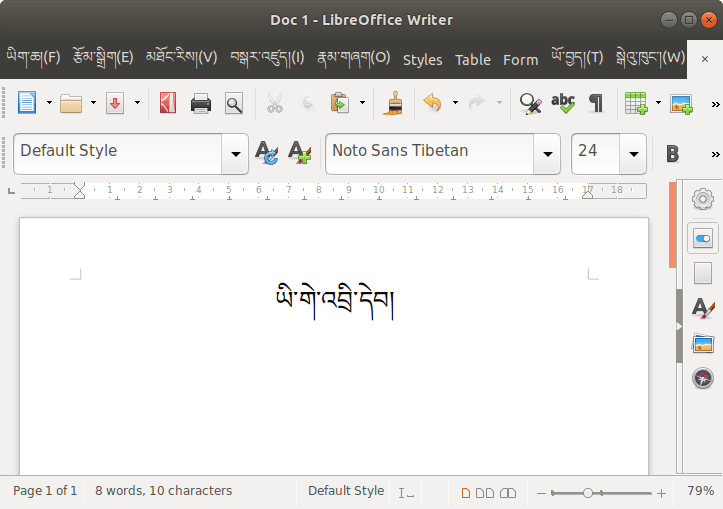Click Page 1 of 1 status field

tap(45, 491)
